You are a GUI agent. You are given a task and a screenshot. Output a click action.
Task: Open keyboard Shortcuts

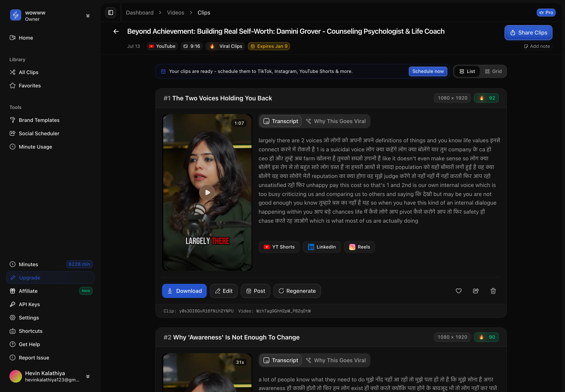[x=50, y=331]
